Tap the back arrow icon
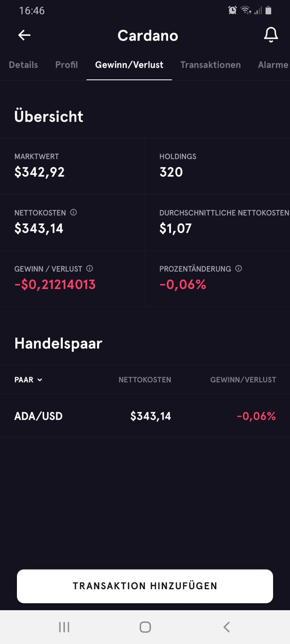Image resolution: width=290 pixels, height=644 pixels. pyautogui.click(x=24, y=35)
